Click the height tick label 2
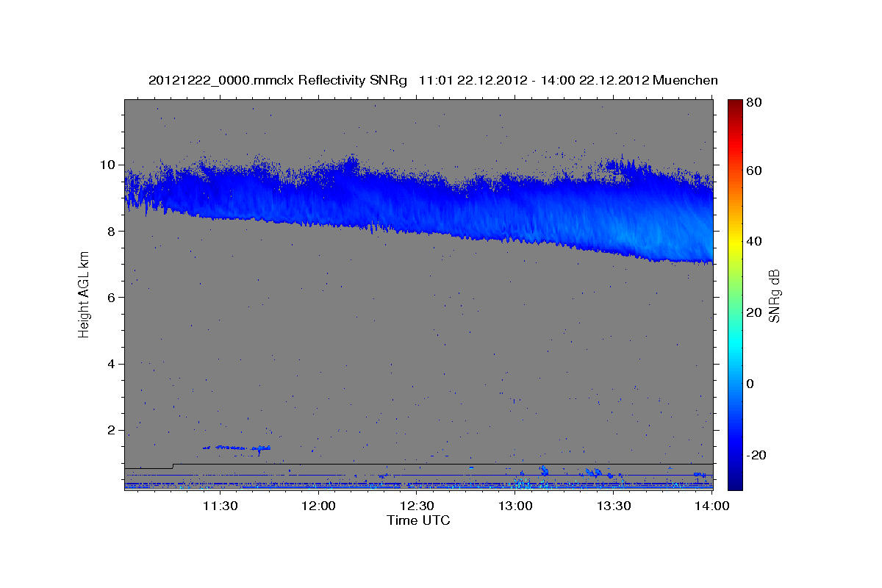Image resolution: width=882 pixels, height=588 pixels. pos(112,430)
